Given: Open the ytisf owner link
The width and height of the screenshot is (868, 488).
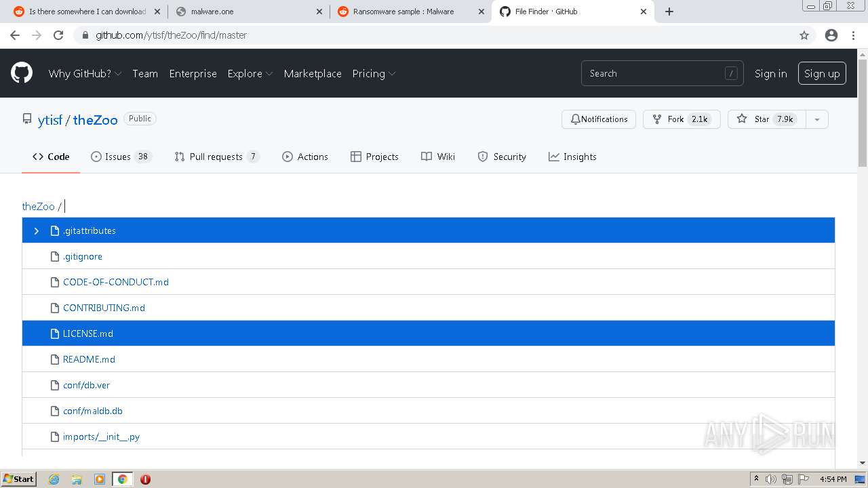Looking at the screenshot, I should coord(50,120).
